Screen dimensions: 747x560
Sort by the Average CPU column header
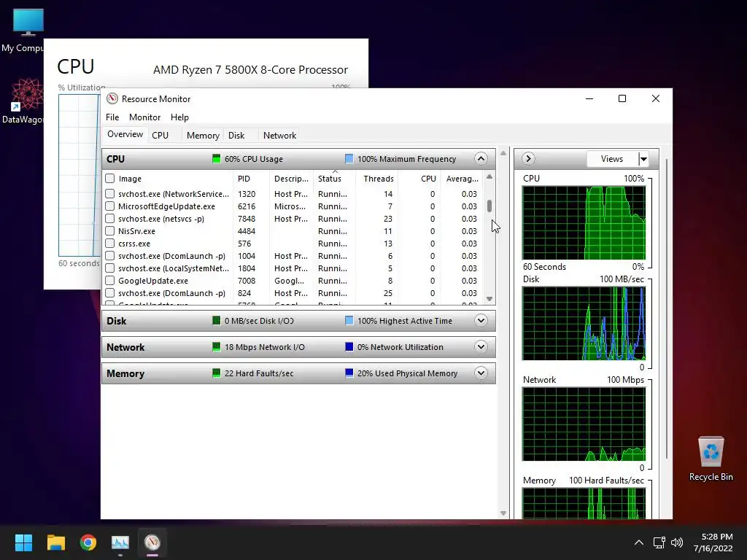tap(462, 179)
